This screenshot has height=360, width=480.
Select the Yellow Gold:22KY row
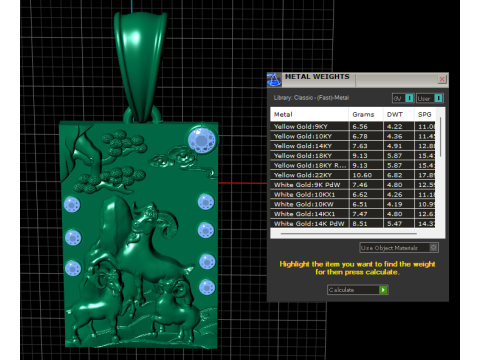pos(353,175)
